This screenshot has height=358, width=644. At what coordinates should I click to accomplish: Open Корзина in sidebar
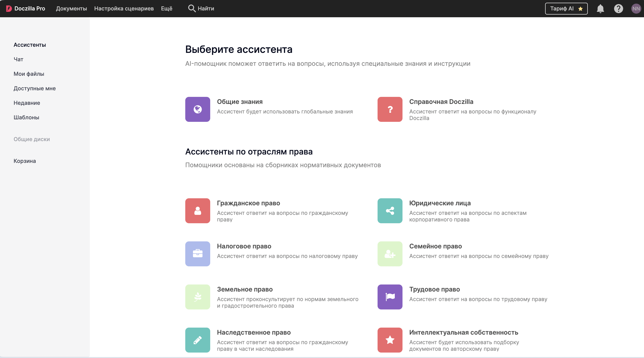click(x=24, y=161)
